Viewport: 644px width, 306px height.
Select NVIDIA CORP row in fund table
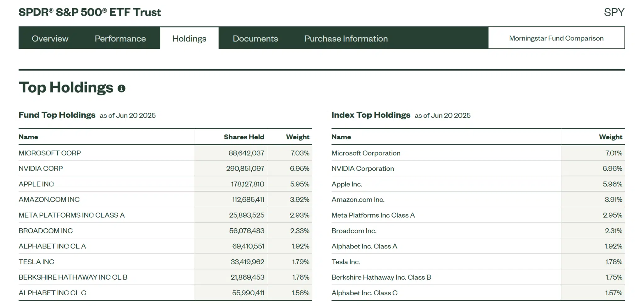pyautogui.click(x=41, y=168)
